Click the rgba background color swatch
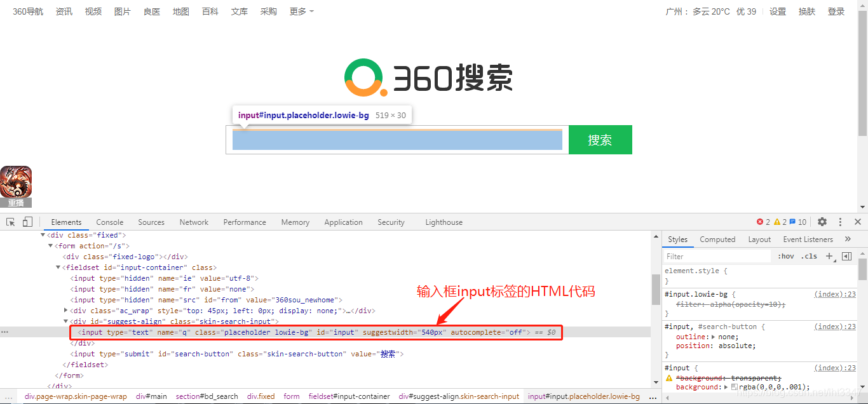Screen dimensions: 868x404 [x=735, y=387]
